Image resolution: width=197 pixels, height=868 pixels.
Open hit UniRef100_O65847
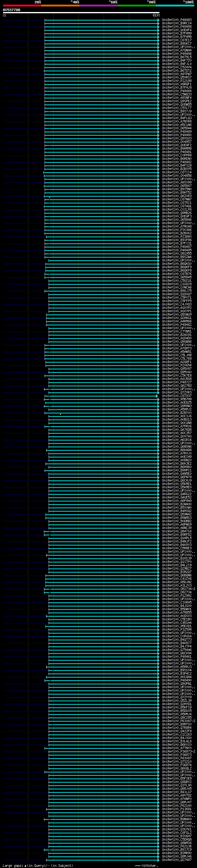(177, 186)
